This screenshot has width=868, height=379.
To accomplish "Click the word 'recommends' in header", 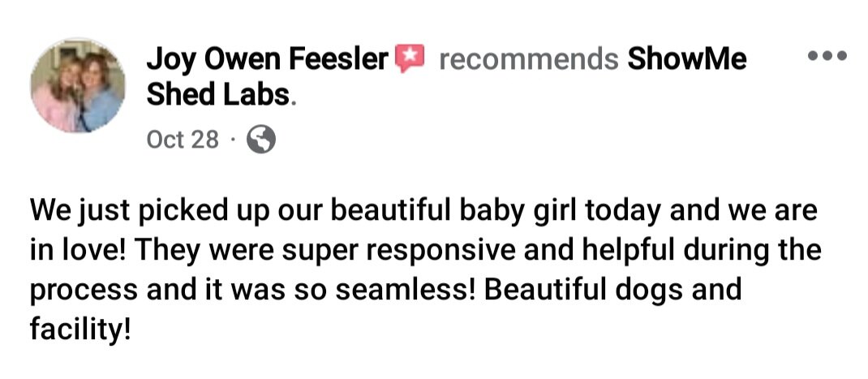I will coord(529,59).
